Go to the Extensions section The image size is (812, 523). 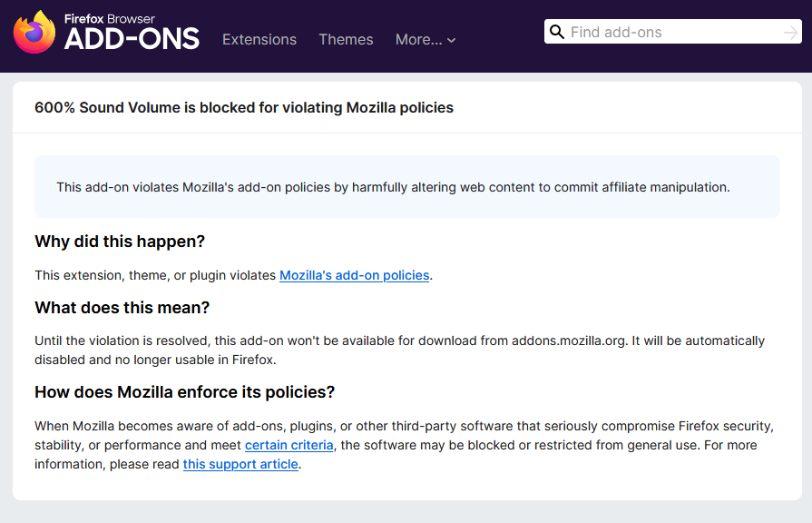tap(259, 39)
